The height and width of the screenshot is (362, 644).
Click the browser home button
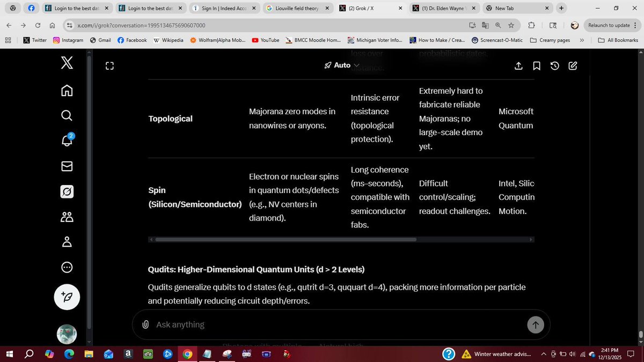(52, 25)
